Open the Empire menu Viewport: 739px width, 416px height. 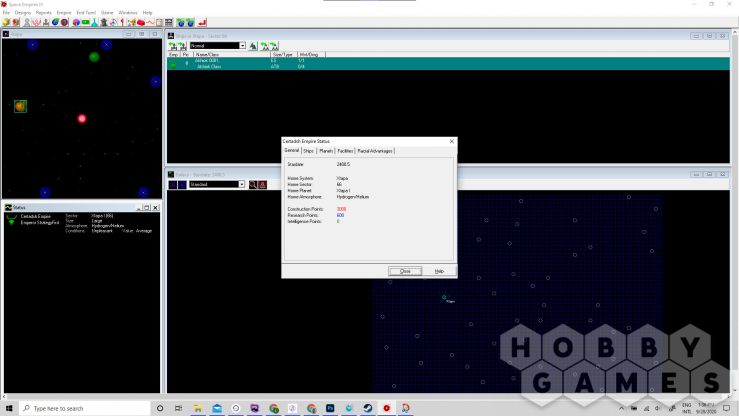tap(64, 13)
